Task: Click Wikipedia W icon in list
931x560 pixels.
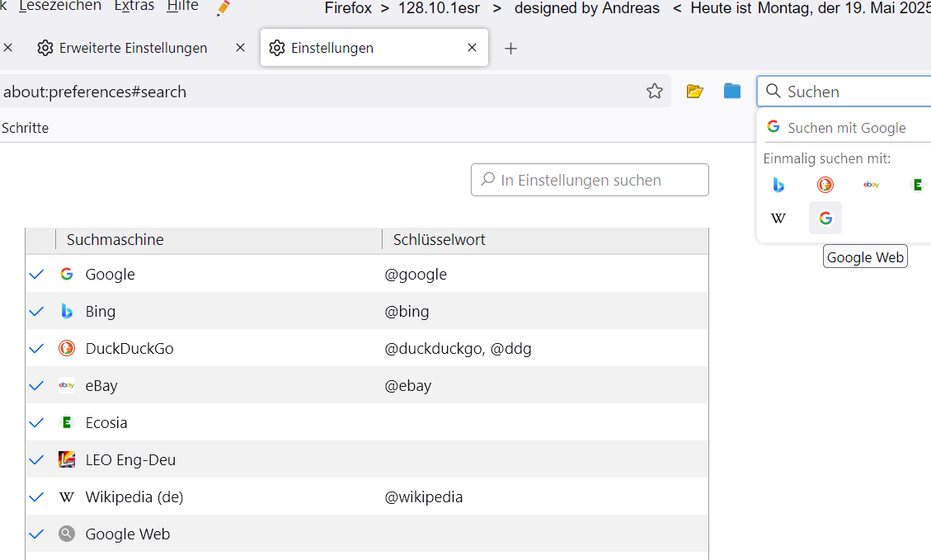Action: [67, 497]
